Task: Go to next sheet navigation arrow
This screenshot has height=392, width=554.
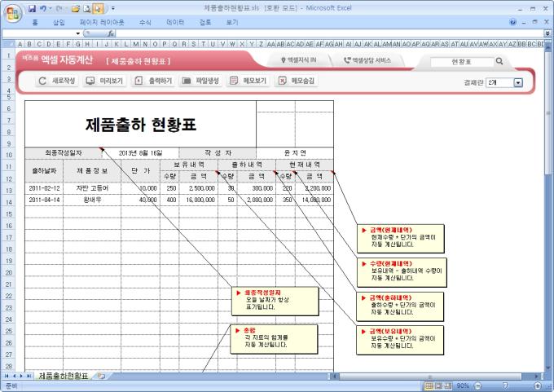Action: coord(21,376)
